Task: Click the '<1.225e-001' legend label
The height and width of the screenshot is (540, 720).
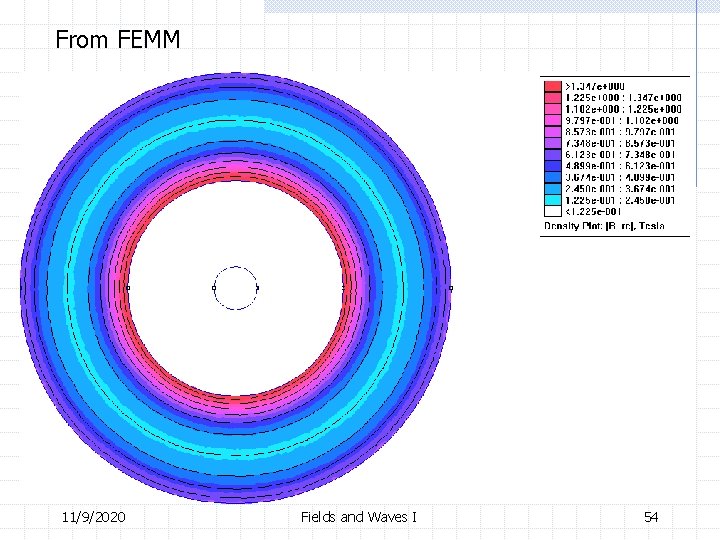Action: click(593, 211)
